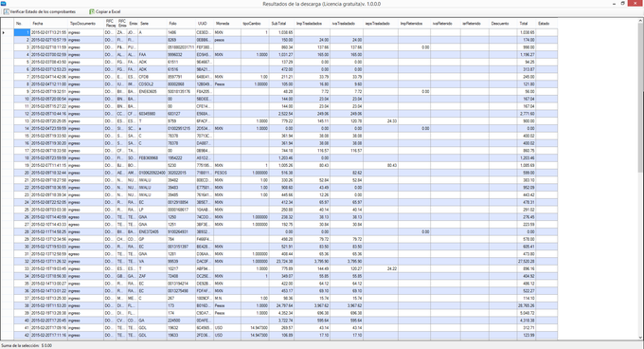Click the Descuento column header
Image resolution: width=644 pixels, height=349 pixels.
coord(503,24)
